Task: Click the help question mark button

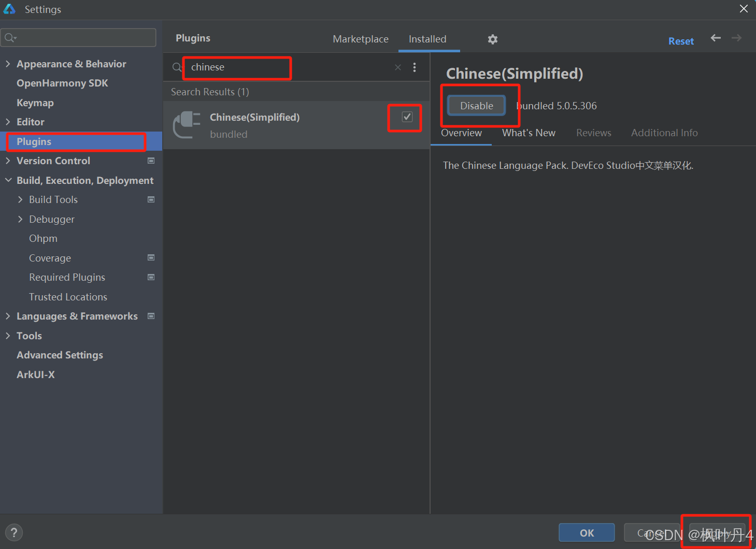Action: (14, 532)
